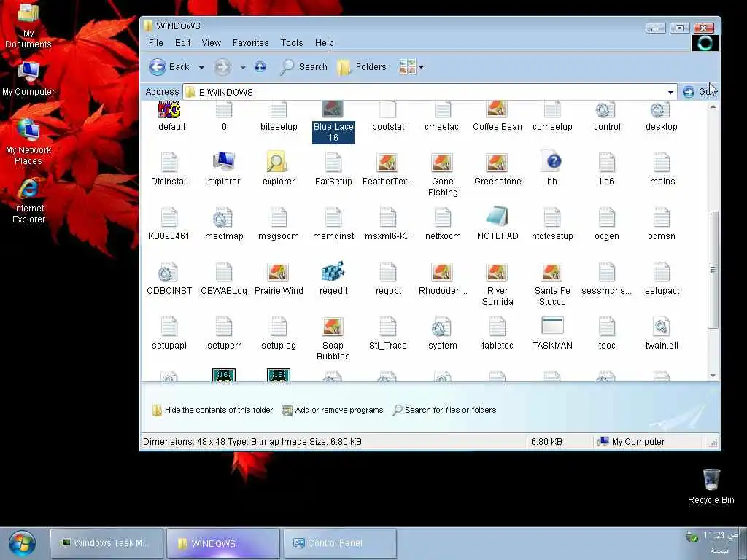Select the My Network Places desktop icon
This screenshot has width=747, height=560.
pos(28,142)
